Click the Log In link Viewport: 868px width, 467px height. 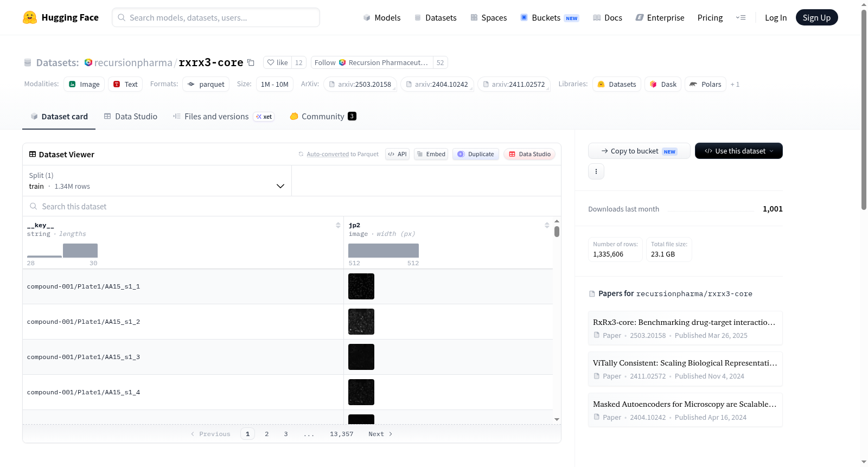click(776, 17)
